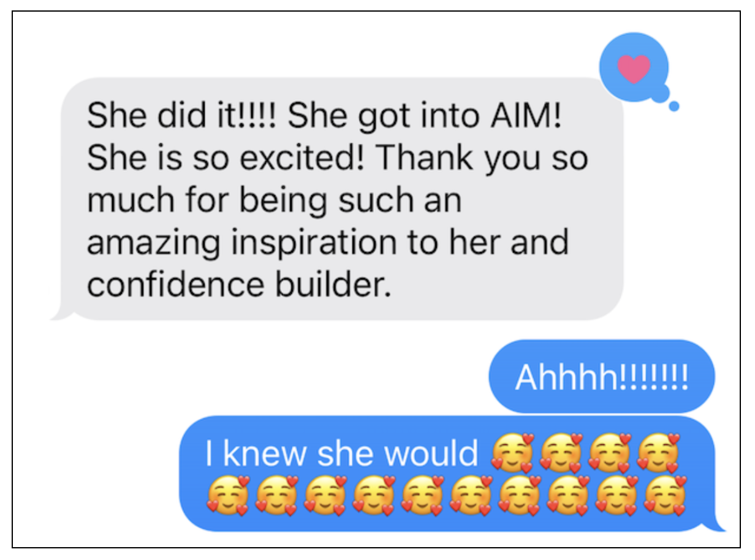Select the blue "Ahhhh!!!!!!!" message bubble

(602, 376)
